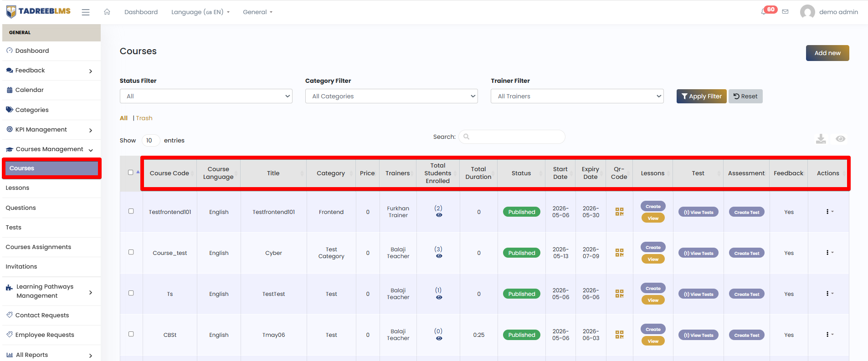Open QR code for CBSt course row

[x=619, y=335]
